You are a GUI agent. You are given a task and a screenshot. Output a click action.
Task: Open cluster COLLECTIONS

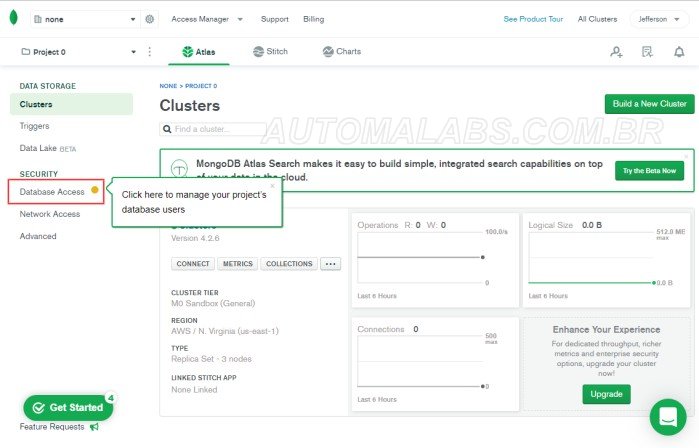[289, 264]
